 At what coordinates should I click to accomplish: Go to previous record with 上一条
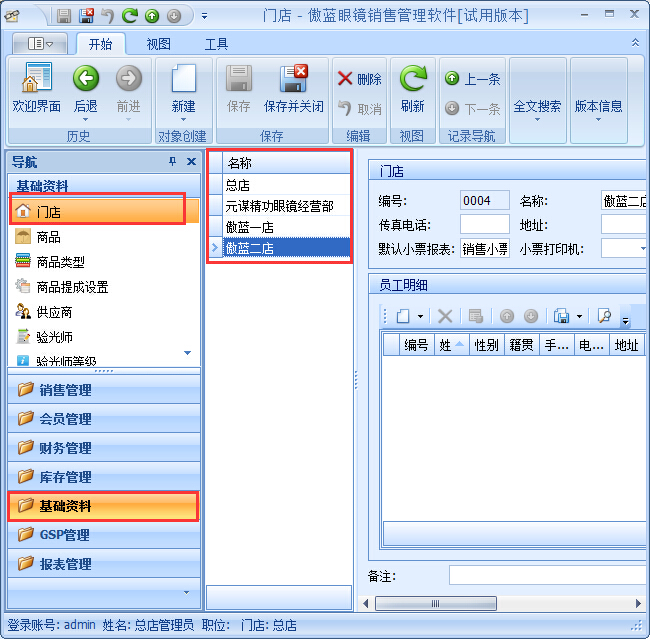pyautogui.click(x=473, y=79)
